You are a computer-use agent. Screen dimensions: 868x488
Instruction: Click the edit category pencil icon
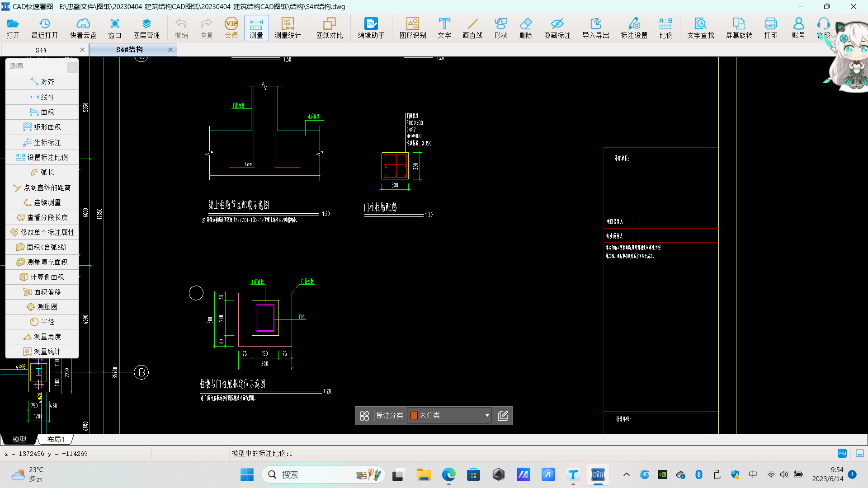[x=503, y=416]
